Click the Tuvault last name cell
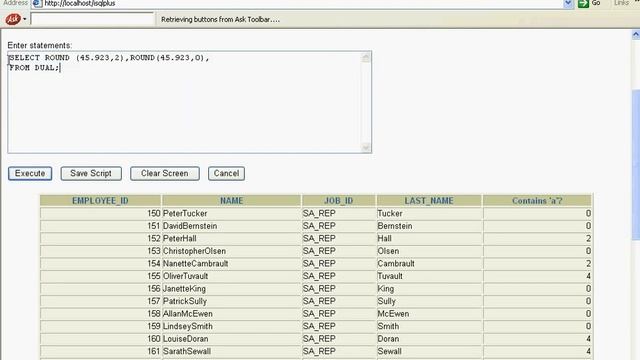Screen dimensions: 640x360 tap(429, 276)
